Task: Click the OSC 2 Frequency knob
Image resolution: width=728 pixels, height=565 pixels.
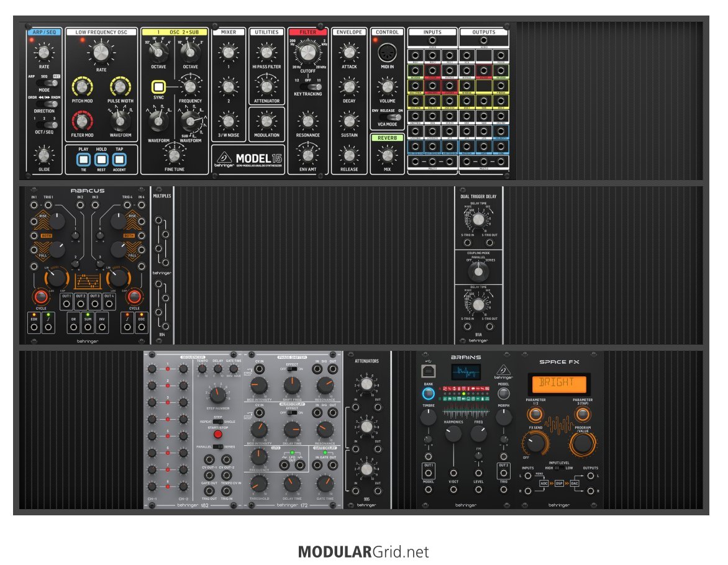Action: click(x=190, y=87)
